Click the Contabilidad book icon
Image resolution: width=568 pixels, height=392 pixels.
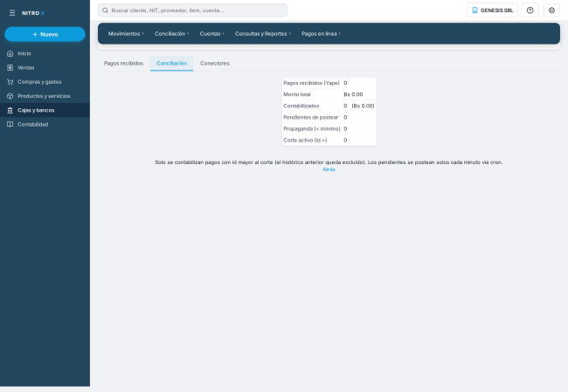pos(10,125)
